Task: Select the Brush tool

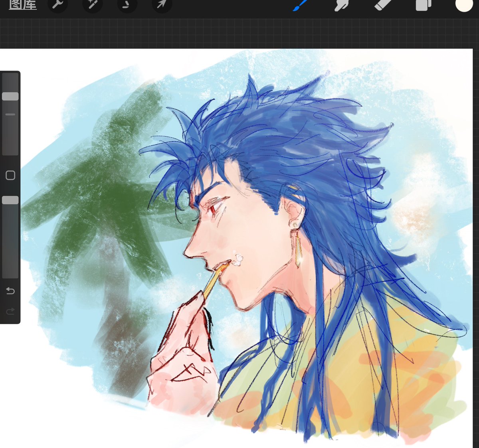Action: point(300,5)
